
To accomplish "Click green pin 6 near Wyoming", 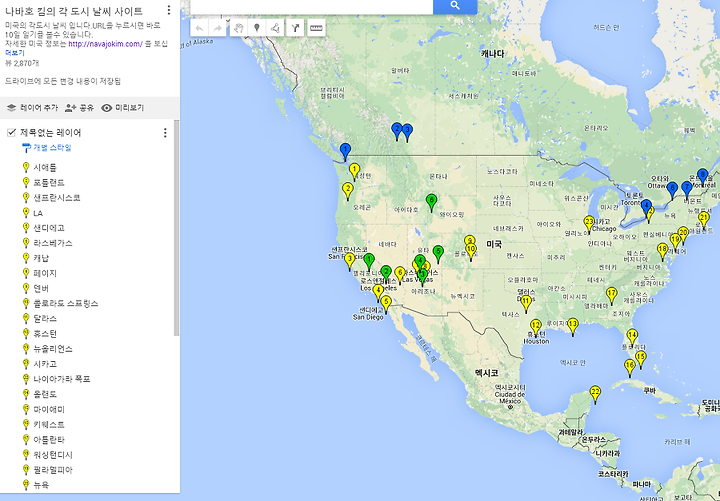I will pos(431,202).
